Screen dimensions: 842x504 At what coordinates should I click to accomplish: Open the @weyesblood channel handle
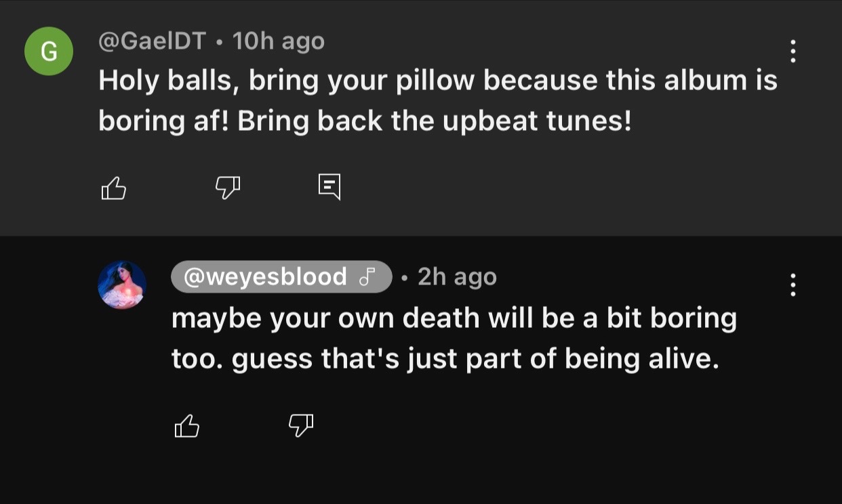265,277
